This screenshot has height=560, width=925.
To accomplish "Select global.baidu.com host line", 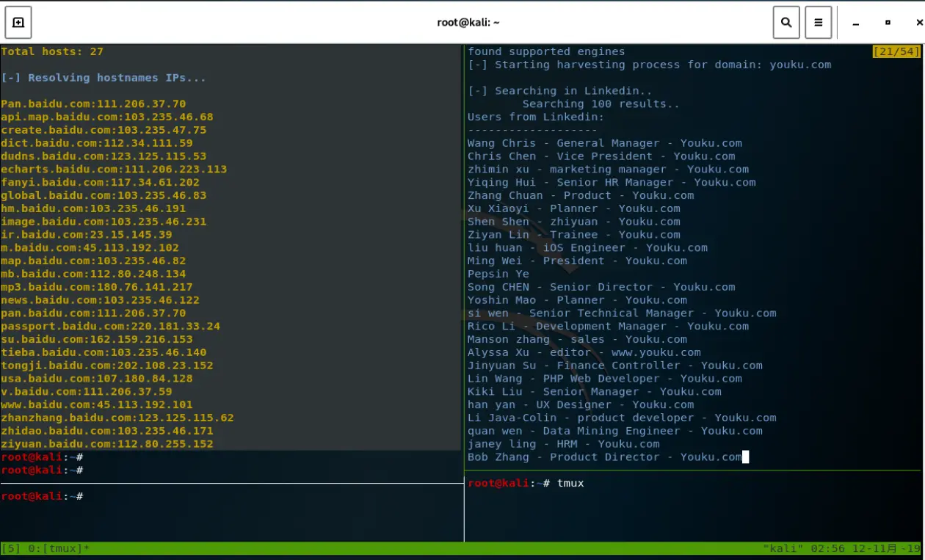I will tap(104, 195).
